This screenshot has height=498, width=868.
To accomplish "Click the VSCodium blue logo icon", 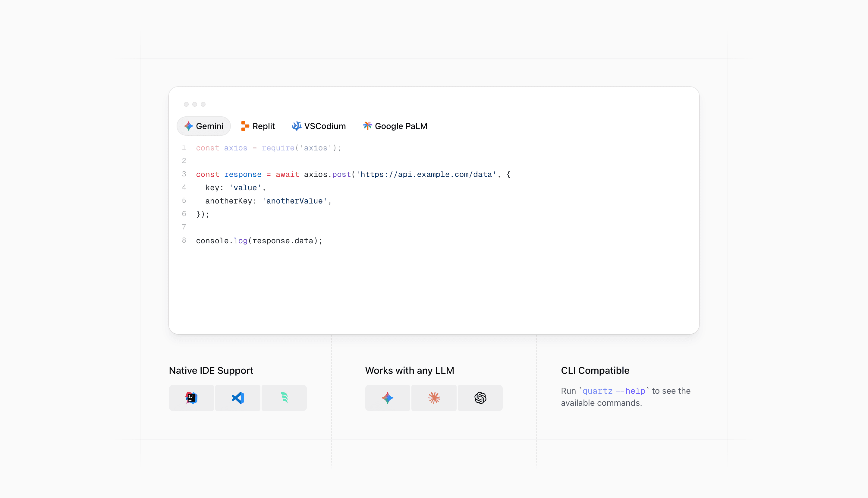I will point(297,126).
